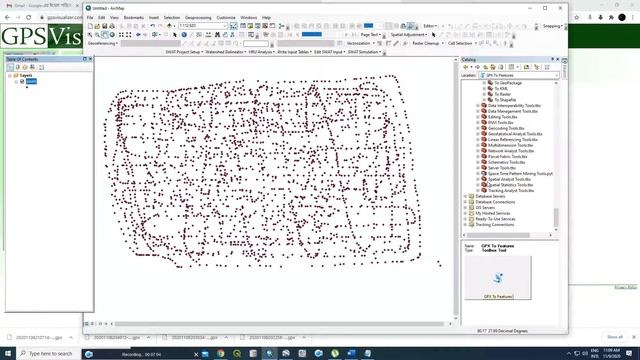Viewport: 640px width, 360px height.
Task: Select the Identify tool
Action: (184, 35)
